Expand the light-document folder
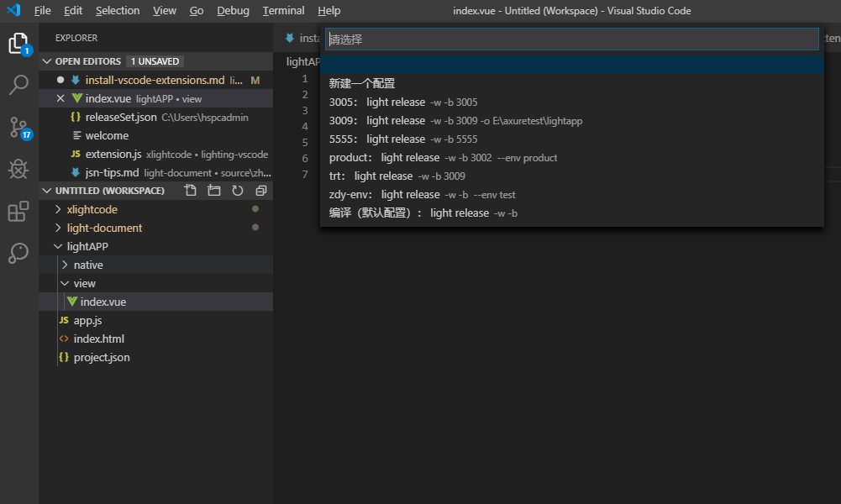The width and height of the screenshot is (841, 504). 104,228
